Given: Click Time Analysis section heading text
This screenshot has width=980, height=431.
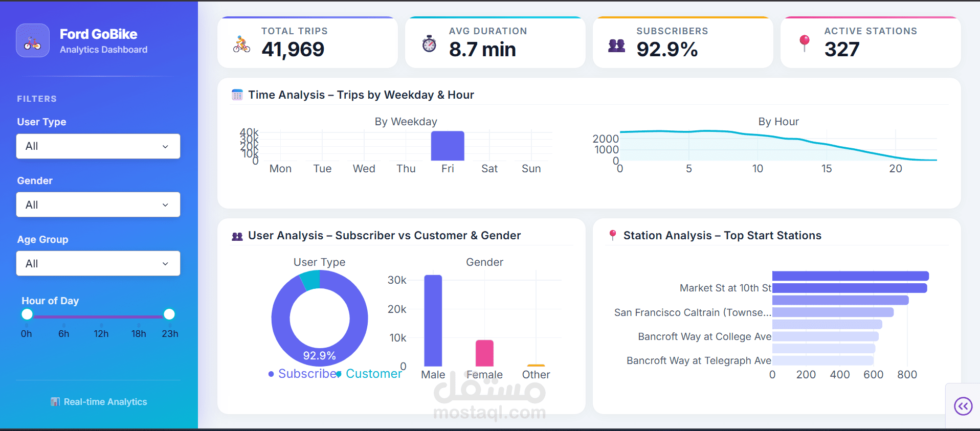Looking at the screenshot, I should [x=361, y=95].
